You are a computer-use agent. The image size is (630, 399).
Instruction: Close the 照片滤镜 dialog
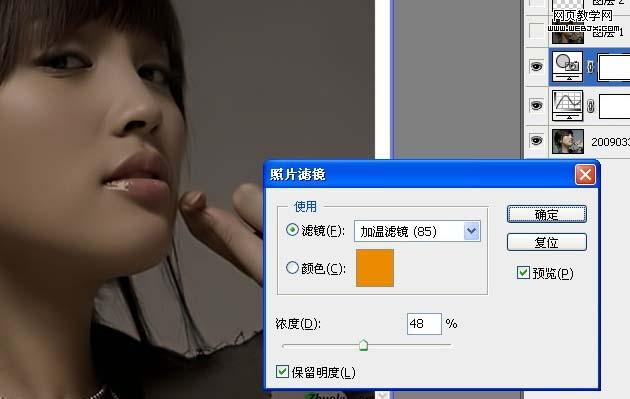pos(585,175)
